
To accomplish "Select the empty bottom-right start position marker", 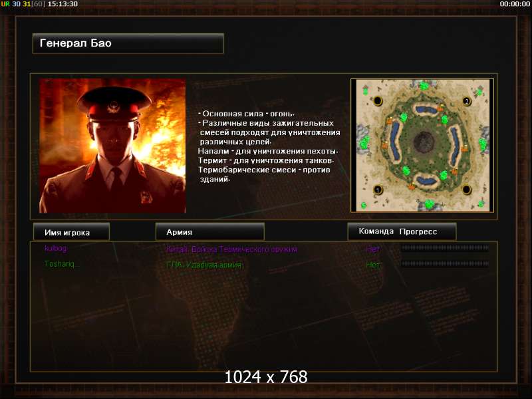I will [467, 190].
